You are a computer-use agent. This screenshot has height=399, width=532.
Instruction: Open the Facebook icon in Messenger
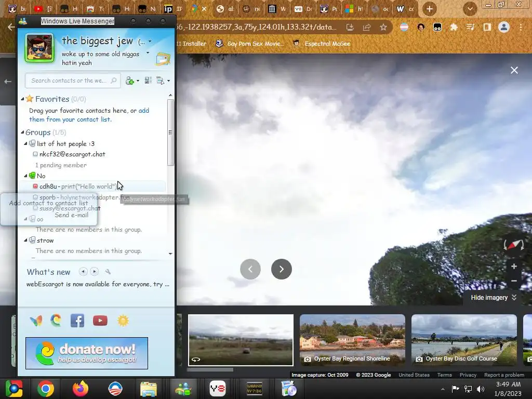tap(77, 321)
